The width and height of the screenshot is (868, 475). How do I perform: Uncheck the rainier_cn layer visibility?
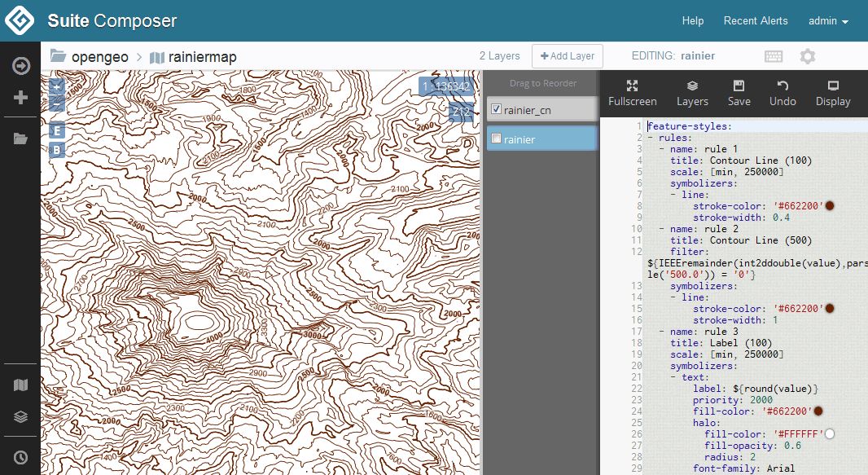tap(496, 109)
